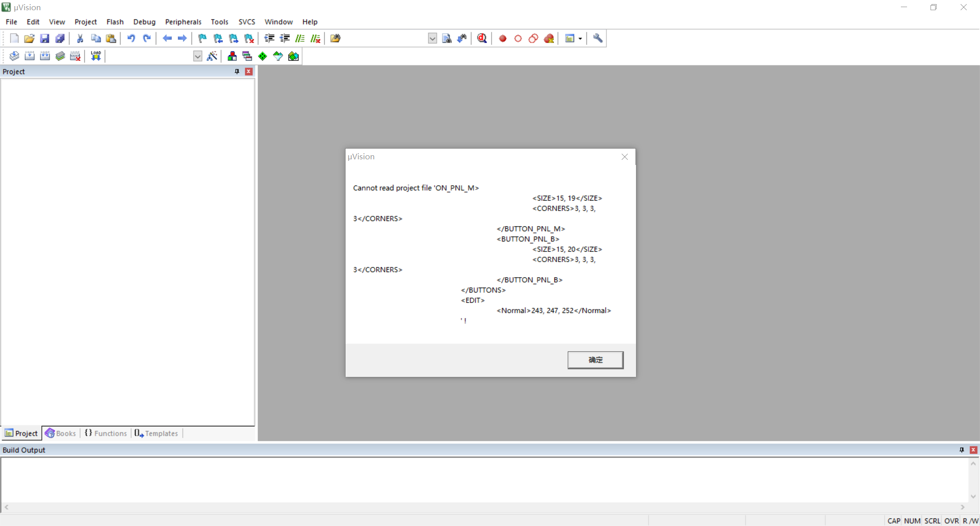Click the Find document search icon
The image size is (980, 526).
pos(447,38)
